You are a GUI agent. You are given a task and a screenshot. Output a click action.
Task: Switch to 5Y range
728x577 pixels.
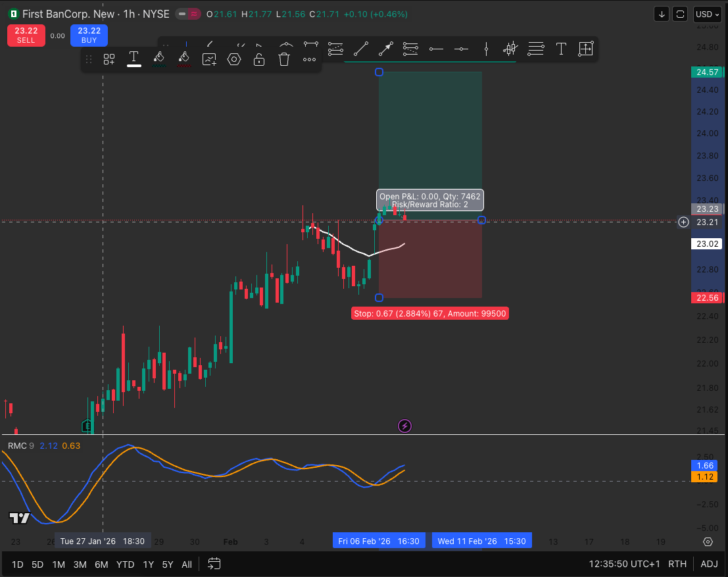[168, 564]
